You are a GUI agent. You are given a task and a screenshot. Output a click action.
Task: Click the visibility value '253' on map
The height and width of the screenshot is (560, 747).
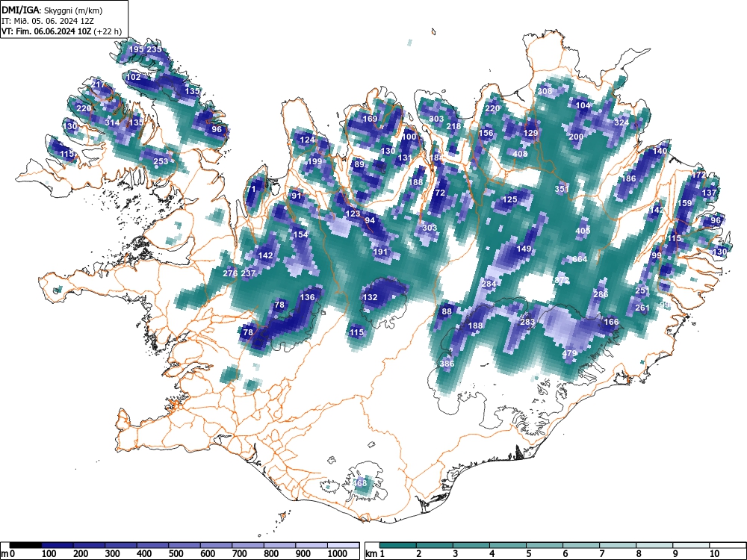161,161
